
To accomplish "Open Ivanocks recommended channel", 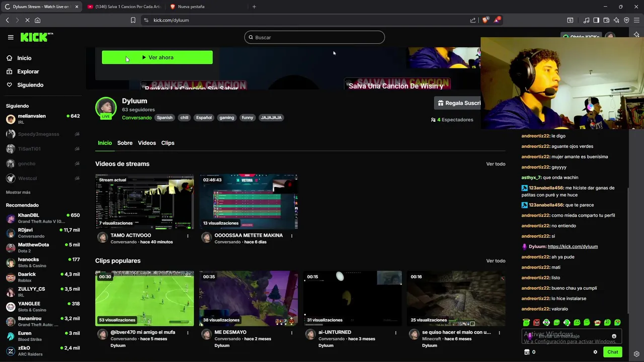I will pos(42,262).
